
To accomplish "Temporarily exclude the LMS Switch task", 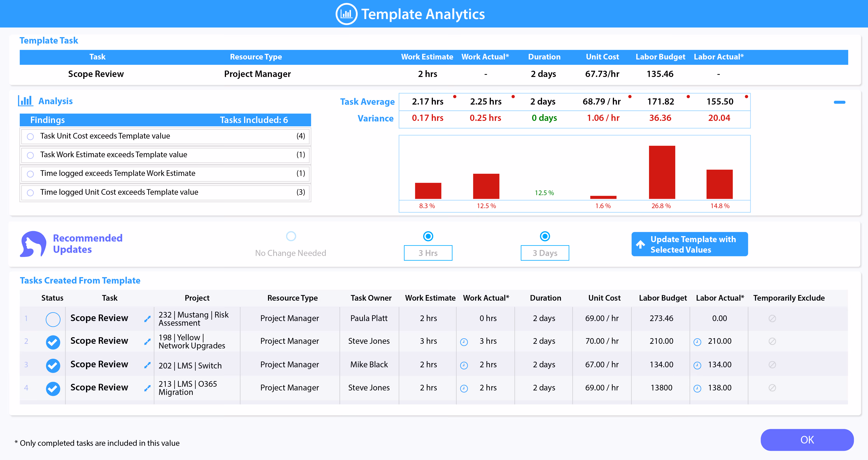I will [772, 364].
